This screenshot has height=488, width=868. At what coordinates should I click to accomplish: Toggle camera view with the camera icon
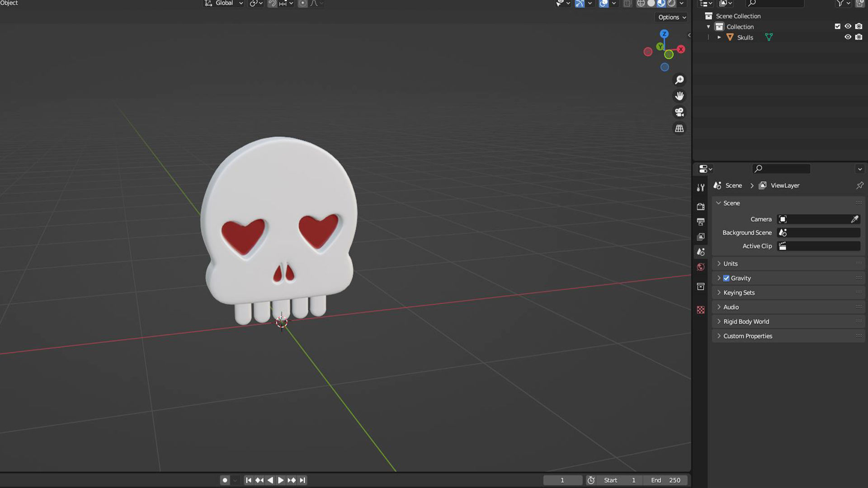[x=679, y=112]
